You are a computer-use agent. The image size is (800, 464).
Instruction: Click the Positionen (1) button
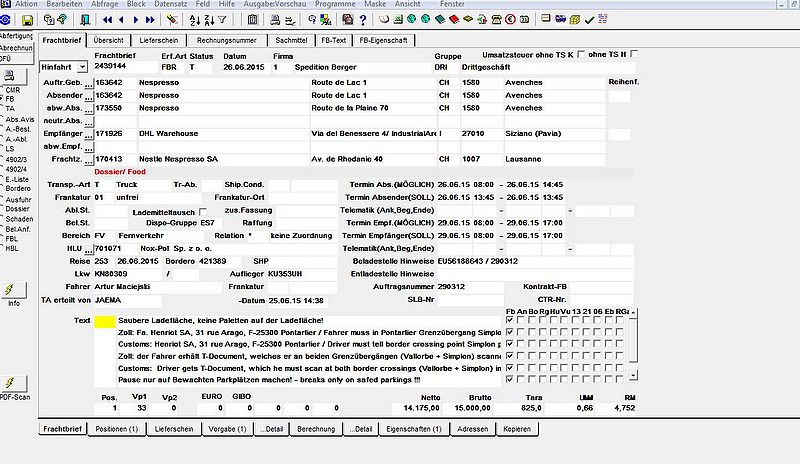(x=117, y=429)
